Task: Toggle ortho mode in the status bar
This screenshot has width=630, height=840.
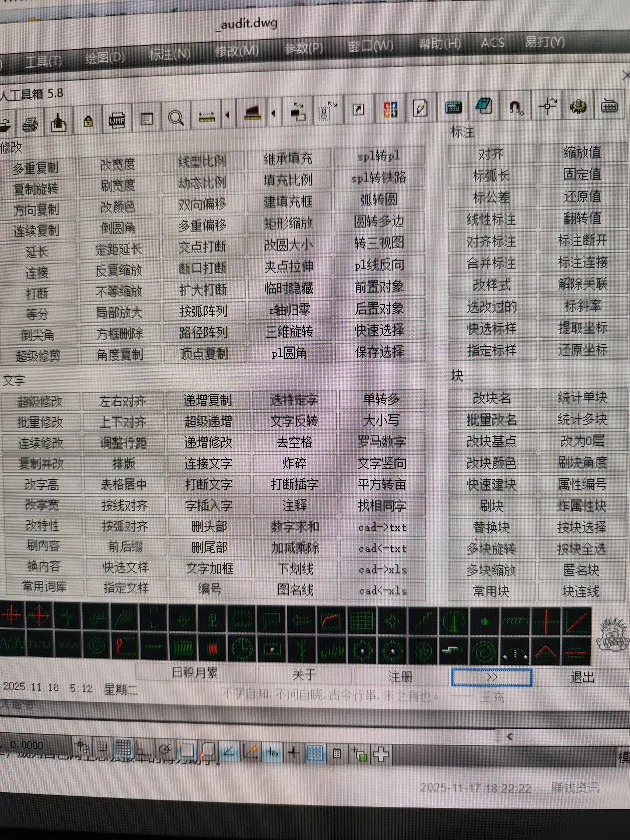Action: pyautogui.click(x=145, y=751)
